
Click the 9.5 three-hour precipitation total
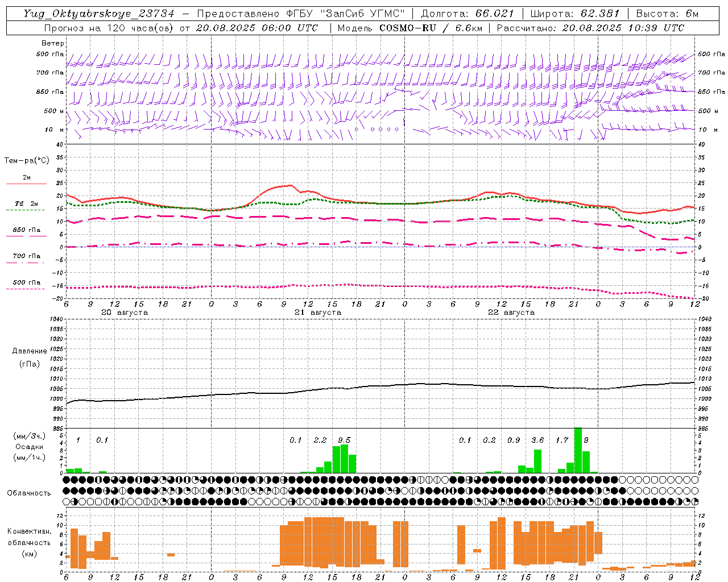tap(344, 440)
